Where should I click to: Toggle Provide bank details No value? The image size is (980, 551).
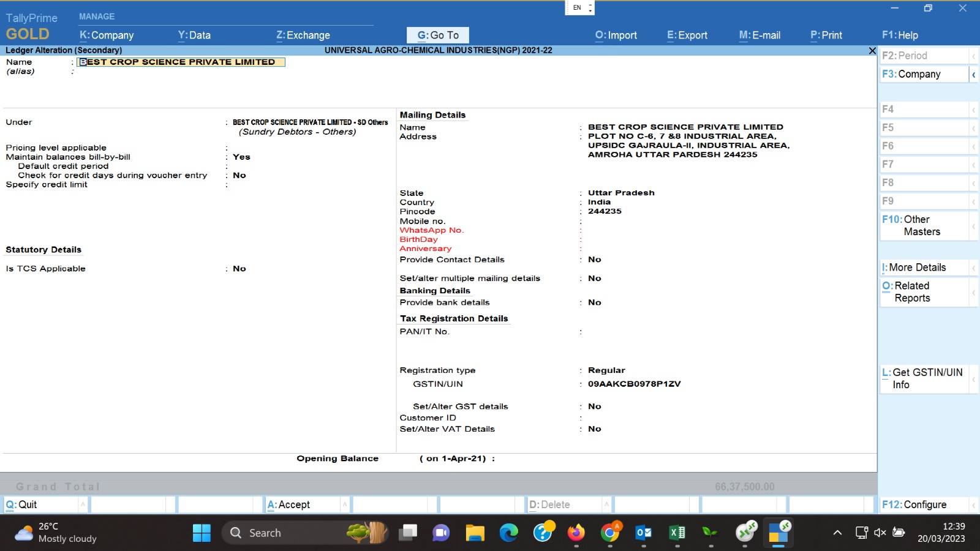(595, 302)
